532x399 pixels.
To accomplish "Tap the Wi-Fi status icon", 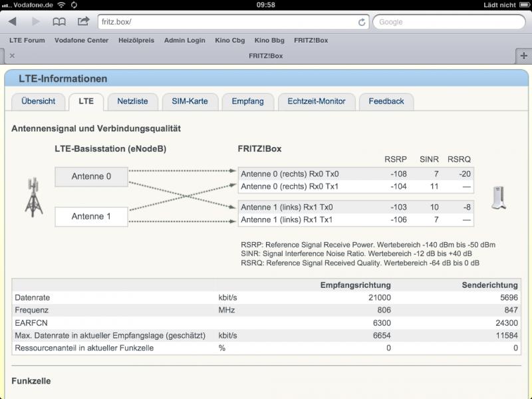I will [61, 5].
